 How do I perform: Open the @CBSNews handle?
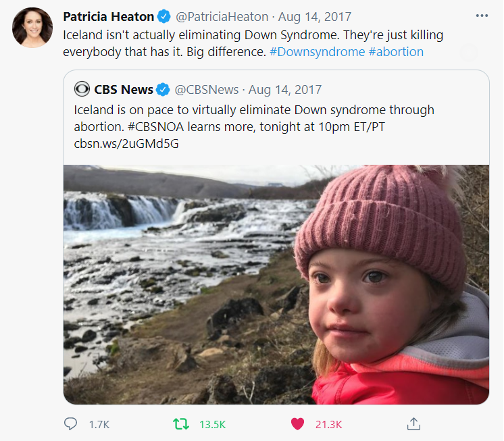coord(206,90)
